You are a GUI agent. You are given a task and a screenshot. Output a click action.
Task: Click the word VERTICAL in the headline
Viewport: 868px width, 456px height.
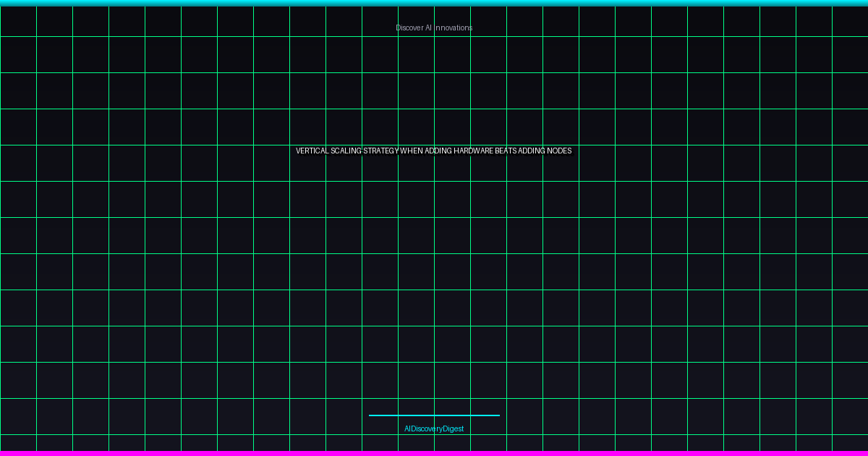coord(312,151)
